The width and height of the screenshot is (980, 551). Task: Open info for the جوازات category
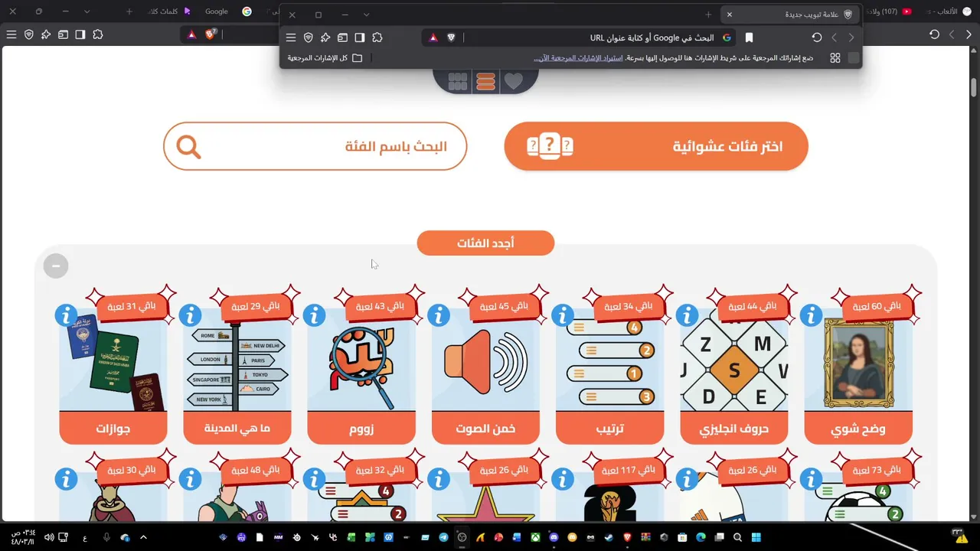point(66,315)
